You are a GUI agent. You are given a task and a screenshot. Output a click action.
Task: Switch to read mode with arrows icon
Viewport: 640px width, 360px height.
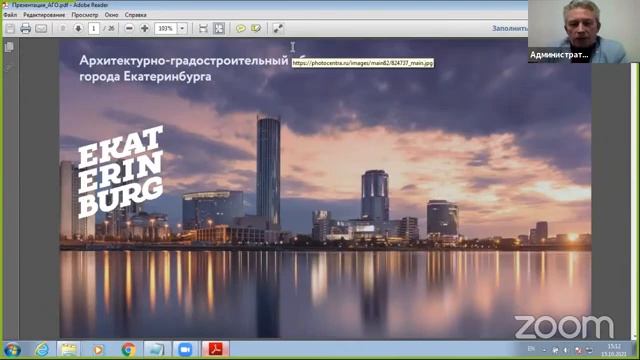[278, 28]
